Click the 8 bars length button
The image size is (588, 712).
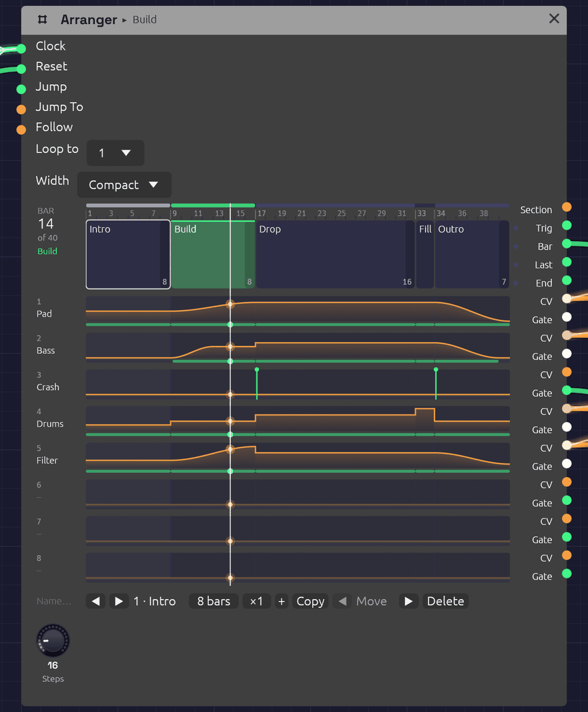214,601
